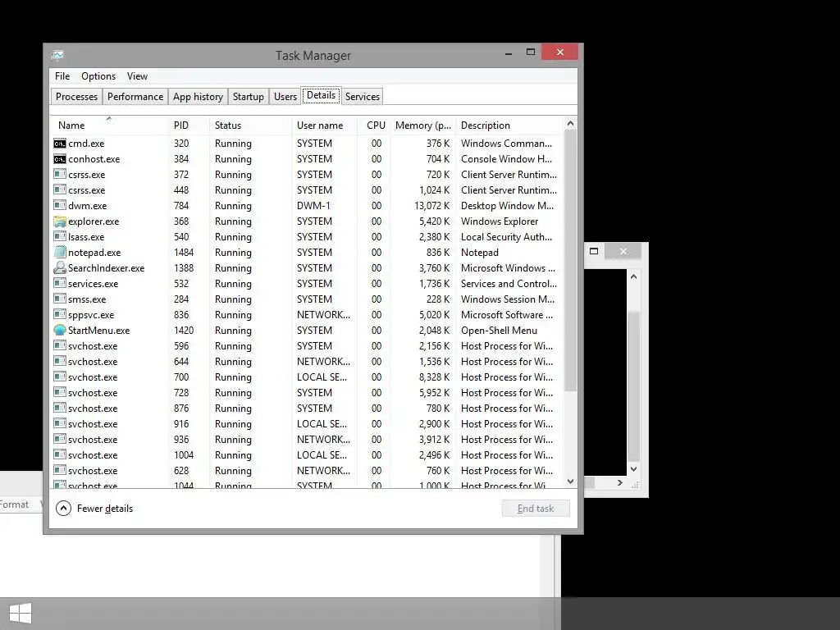
Task: Click the notepad.exe notepad icon
Action: (59, 253)
